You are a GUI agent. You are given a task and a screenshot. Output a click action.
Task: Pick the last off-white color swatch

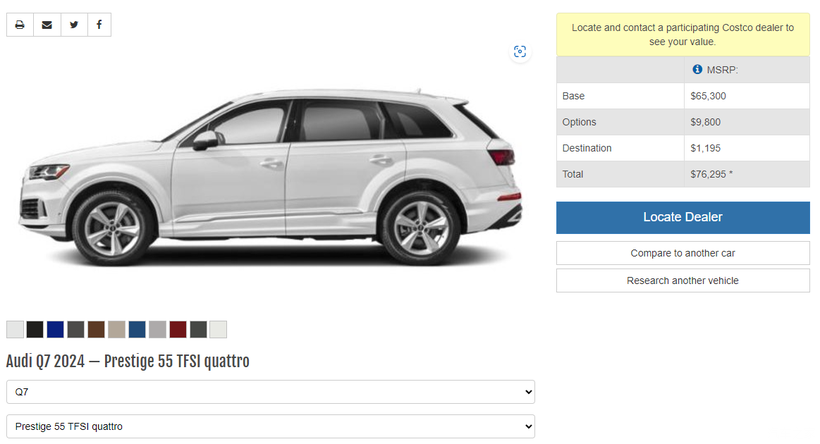point(219,329)
